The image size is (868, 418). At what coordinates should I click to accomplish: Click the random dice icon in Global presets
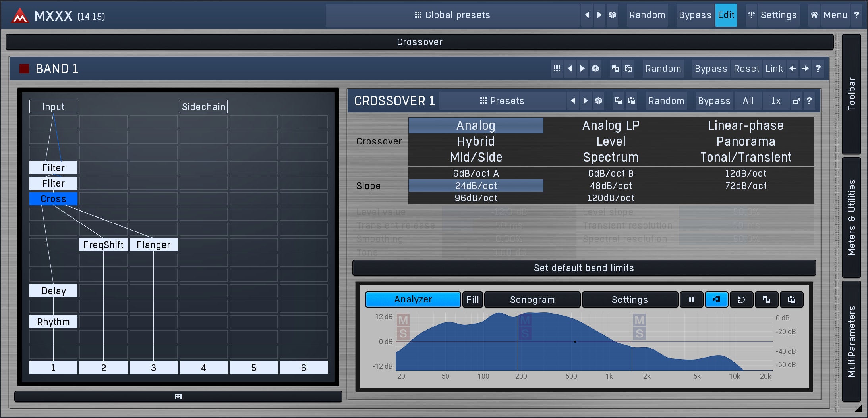612,15
